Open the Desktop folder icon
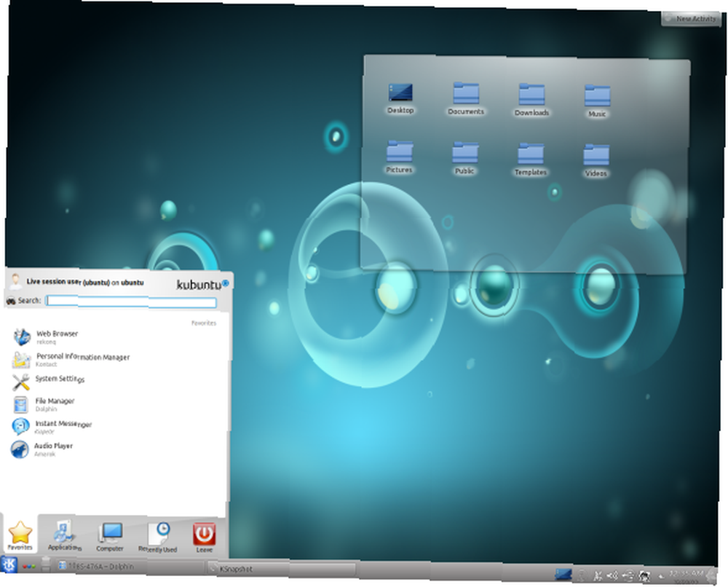 coord(400,98)
